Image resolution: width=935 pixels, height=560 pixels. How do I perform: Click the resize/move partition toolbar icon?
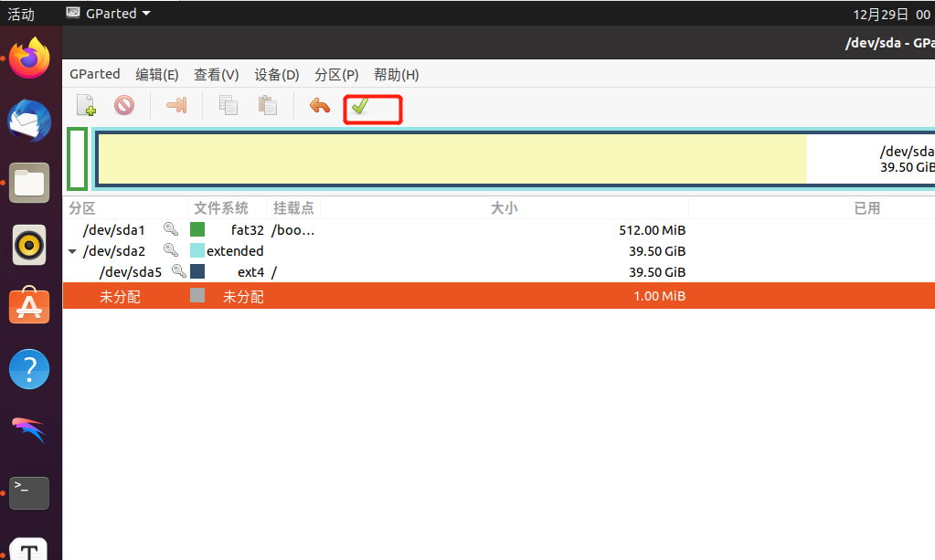(176, 106)
